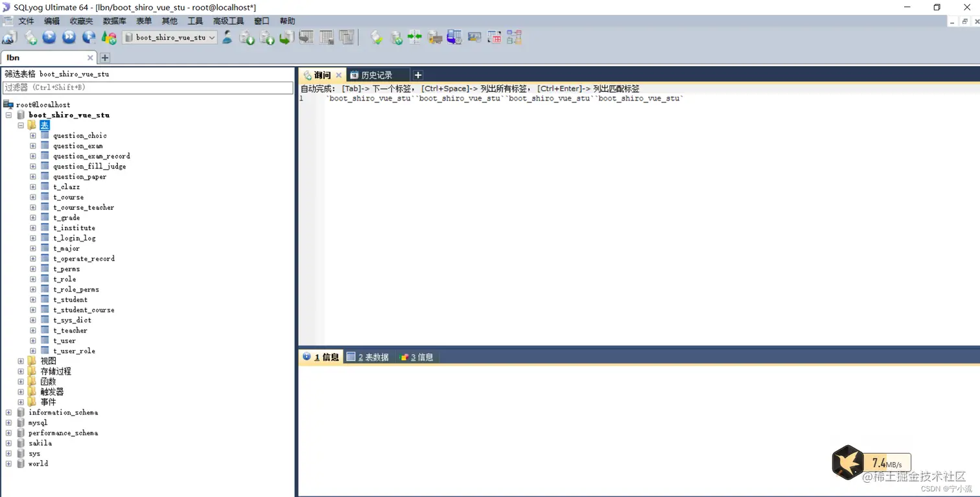Close the lbn connection tab

click(x=90, y=58)
